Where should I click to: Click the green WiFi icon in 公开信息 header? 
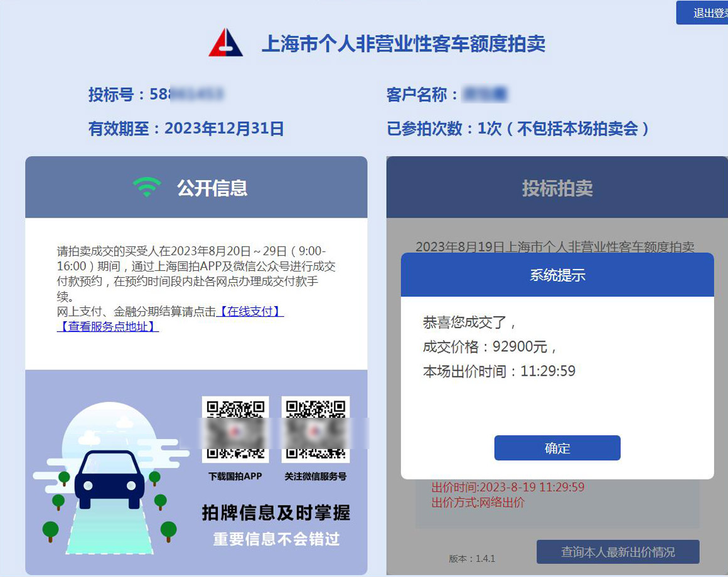[147, 186]
